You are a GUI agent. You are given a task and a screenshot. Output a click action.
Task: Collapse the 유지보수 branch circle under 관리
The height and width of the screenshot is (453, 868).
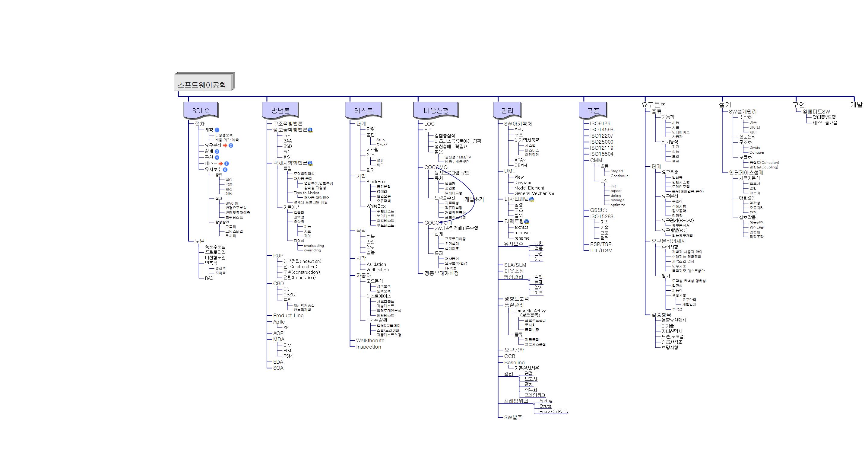click(x=529, y=247)
